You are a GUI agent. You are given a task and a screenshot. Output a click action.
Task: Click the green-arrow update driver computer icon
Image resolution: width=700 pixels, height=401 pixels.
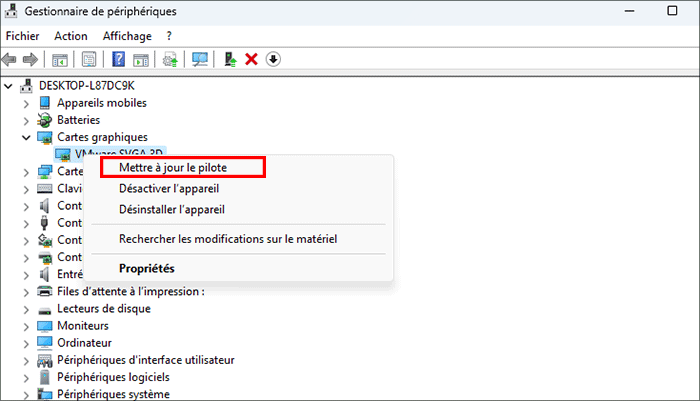point(230,59)
